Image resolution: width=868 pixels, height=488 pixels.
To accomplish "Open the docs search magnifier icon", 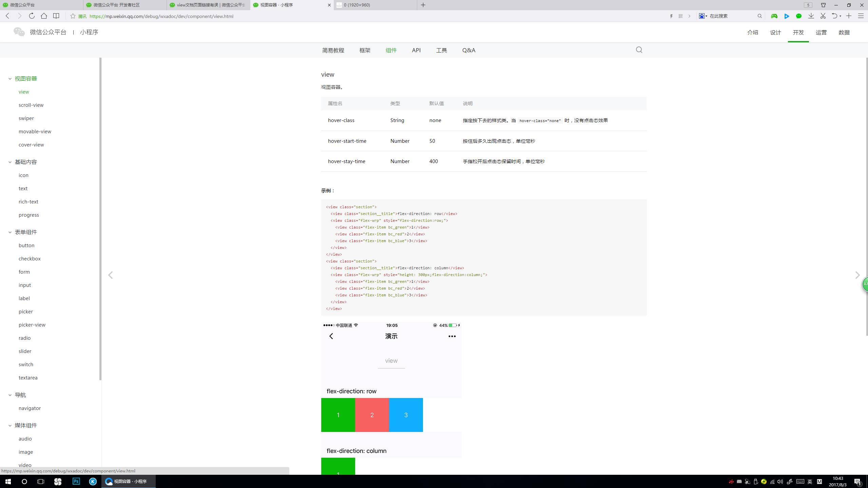I will pyautogui.click(x=639, y=50).
